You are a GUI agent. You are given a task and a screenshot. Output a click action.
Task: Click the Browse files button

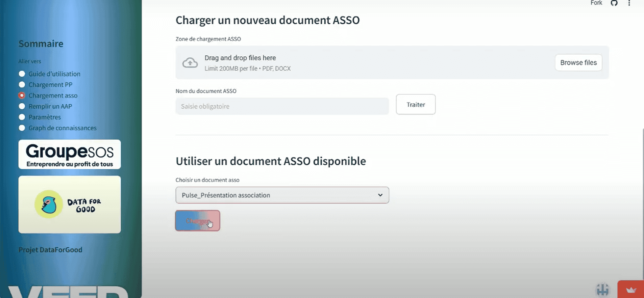point(578,63)
